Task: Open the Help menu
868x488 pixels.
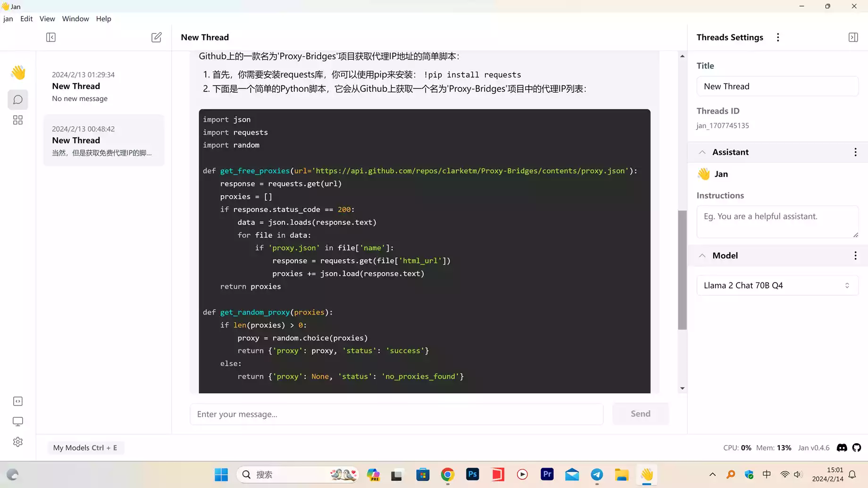Action: pos(103,19)
